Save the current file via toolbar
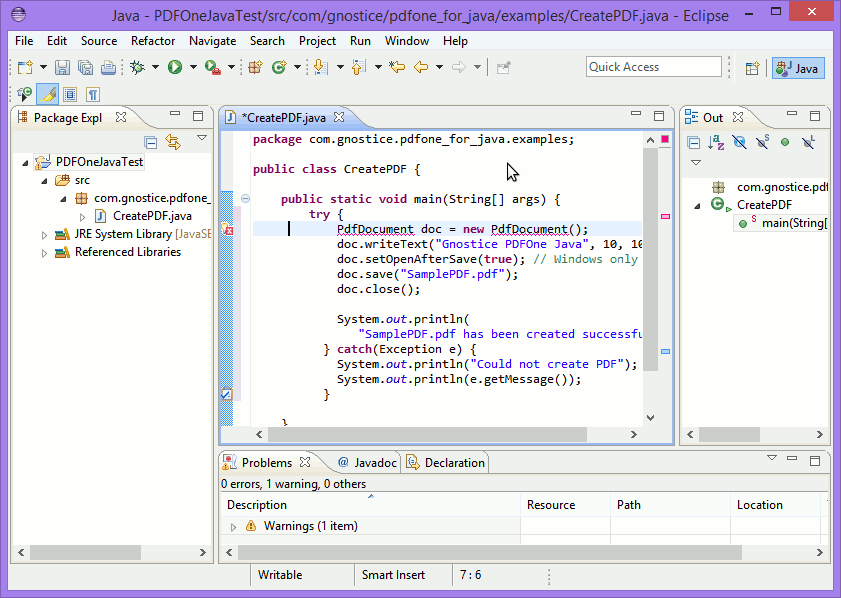841x598 pixels. click(63, 67)
